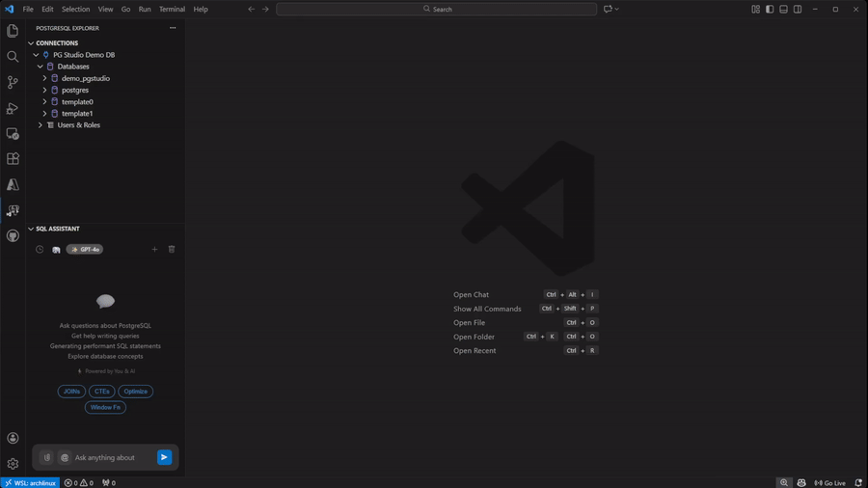Open the Source Control view

(13, 83)
